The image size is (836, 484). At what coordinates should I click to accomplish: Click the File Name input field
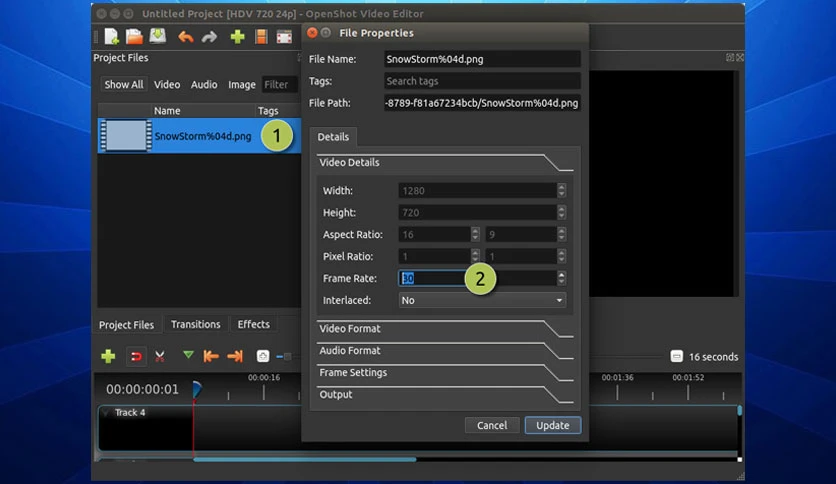482,59
